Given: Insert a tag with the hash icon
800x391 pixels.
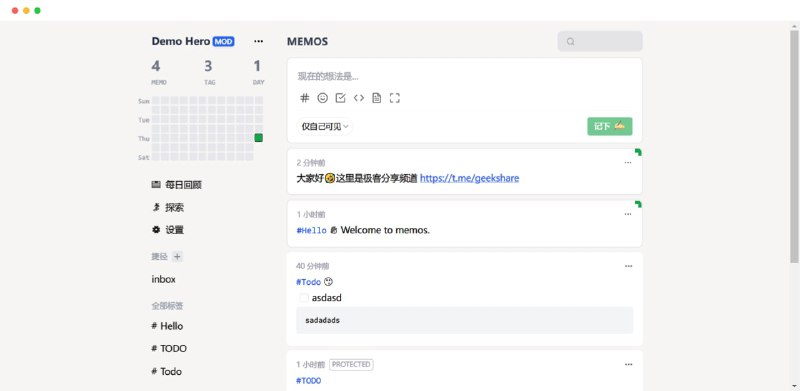Looking at the screenshot, I should click(x=305, y=98).
